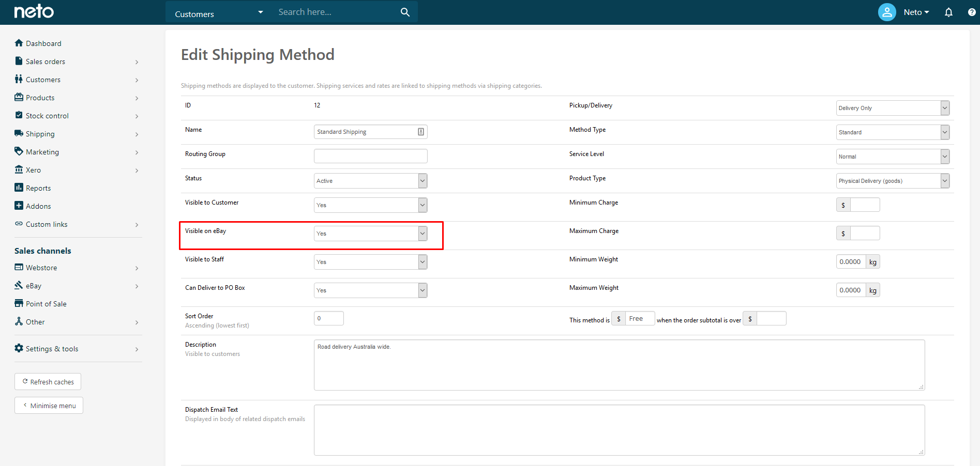Screen dimensions: 980x466
Task: Expand Sales orders submenu chevron
Action: click(137, 62)
